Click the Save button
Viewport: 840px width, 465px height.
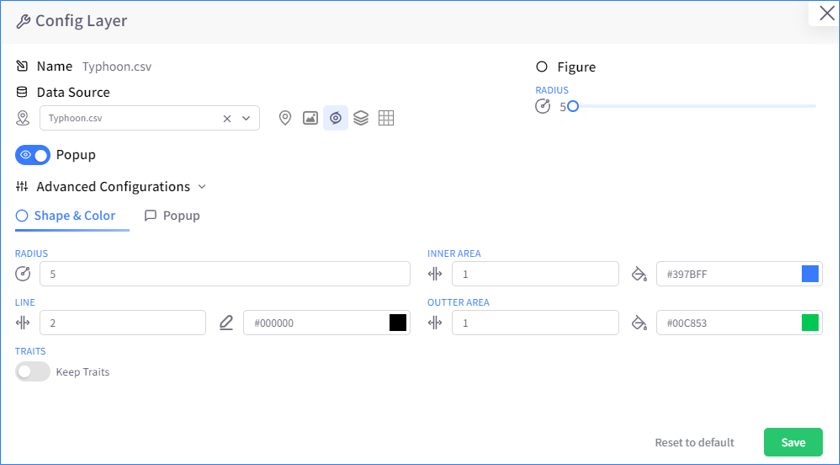793,442
